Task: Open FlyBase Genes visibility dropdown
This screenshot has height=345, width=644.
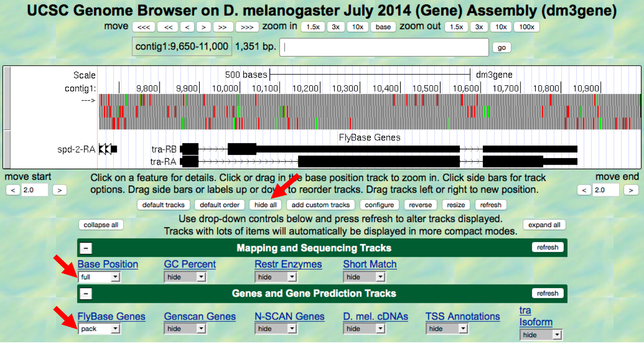Action: (x=100, y=329)
